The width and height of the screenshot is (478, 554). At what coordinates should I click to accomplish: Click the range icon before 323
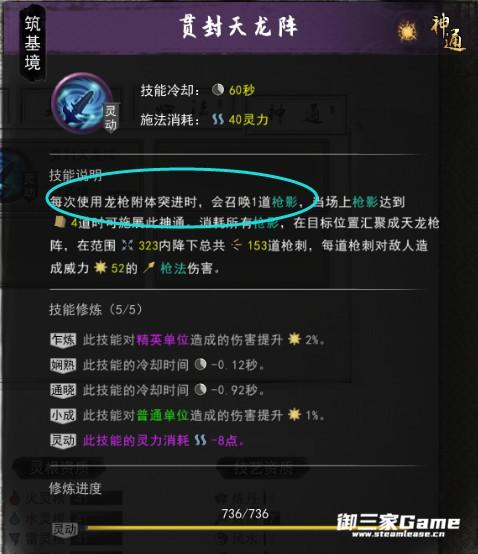(128, 245)
